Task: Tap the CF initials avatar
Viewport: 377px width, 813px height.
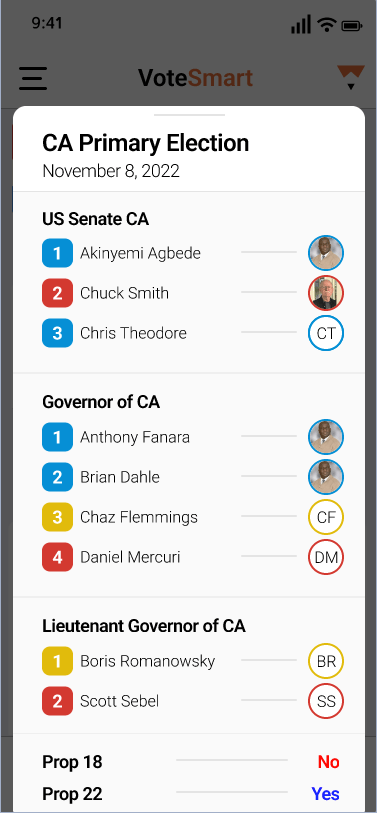Action: (326, 517)
